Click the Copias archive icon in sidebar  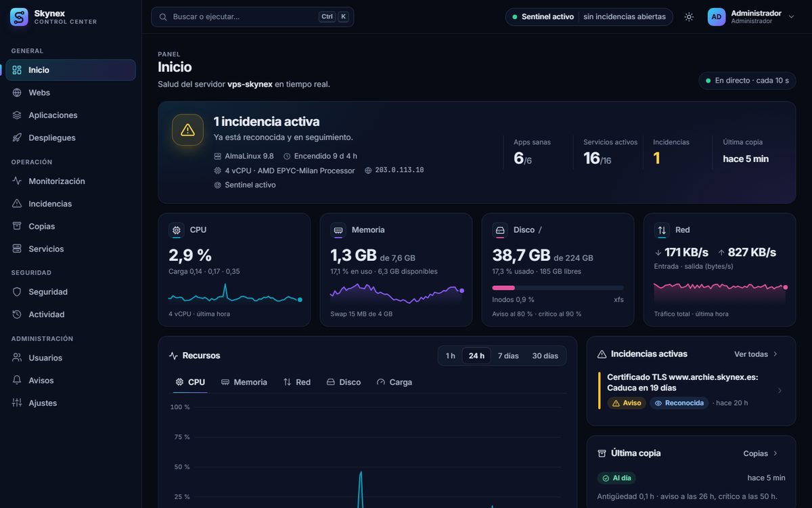click(x=17, y=226)
